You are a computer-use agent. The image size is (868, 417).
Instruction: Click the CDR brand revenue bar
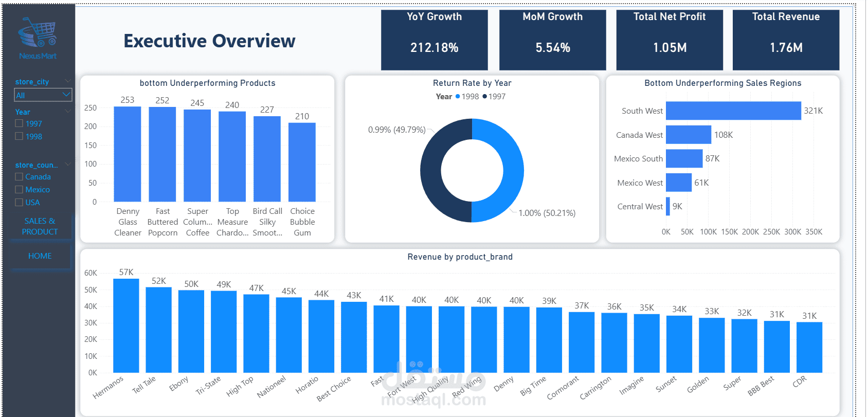(x=809, y=348)
